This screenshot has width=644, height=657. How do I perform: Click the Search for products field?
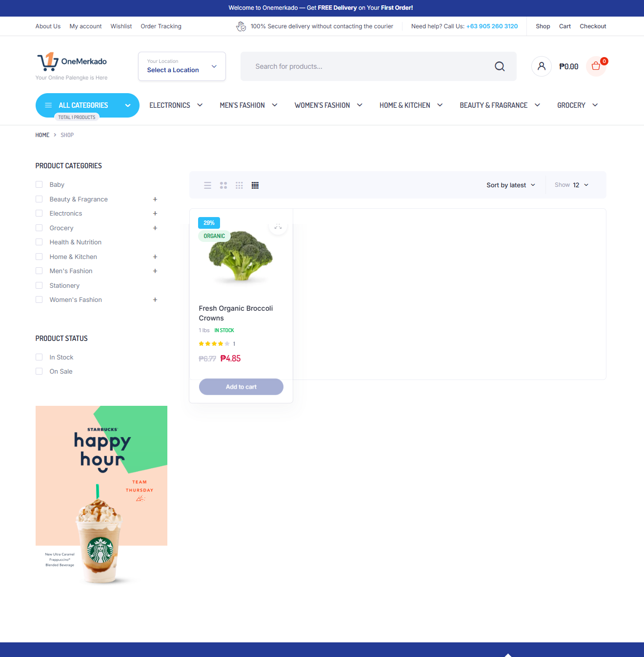366,66
